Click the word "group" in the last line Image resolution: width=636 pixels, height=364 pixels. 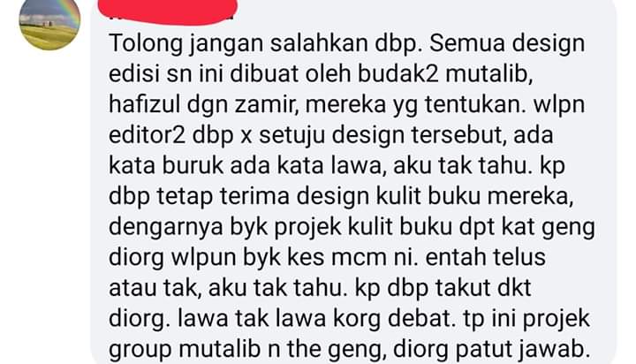click(x=140, y=349)
